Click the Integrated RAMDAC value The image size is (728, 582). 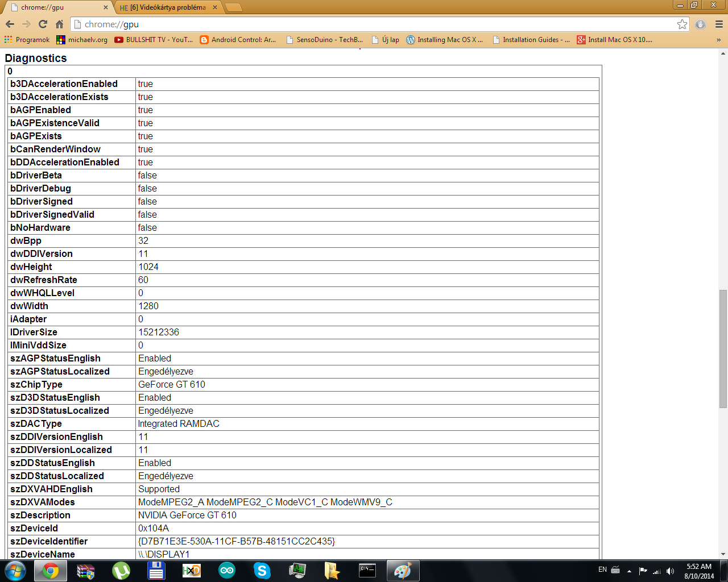point(179,423)
